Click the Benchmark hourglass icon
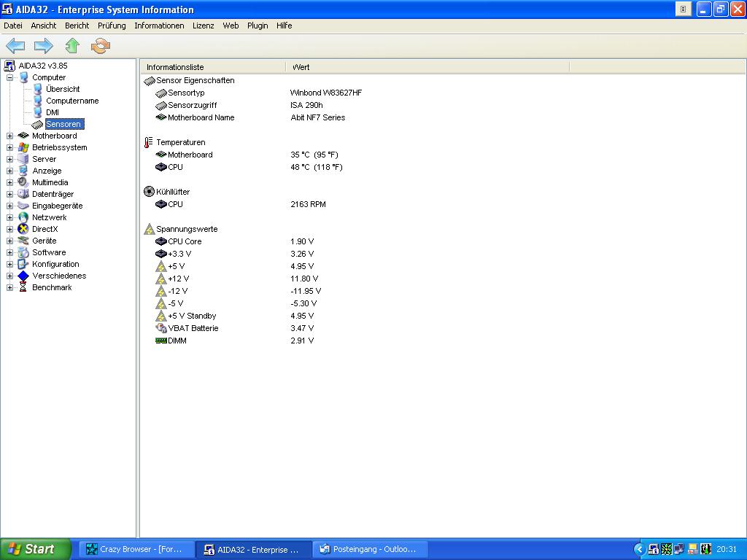 23,287
